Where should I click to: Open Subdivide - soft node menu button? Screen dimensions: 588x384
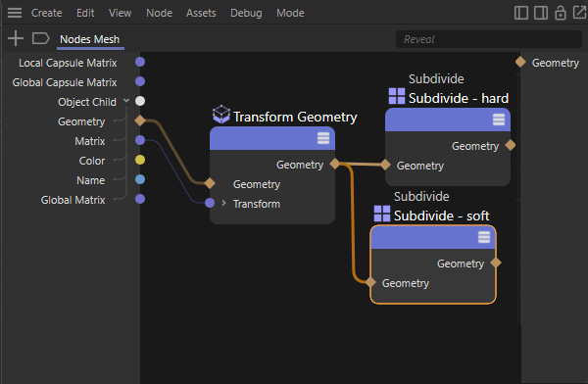pyautogui.click(x=484, y=237)
